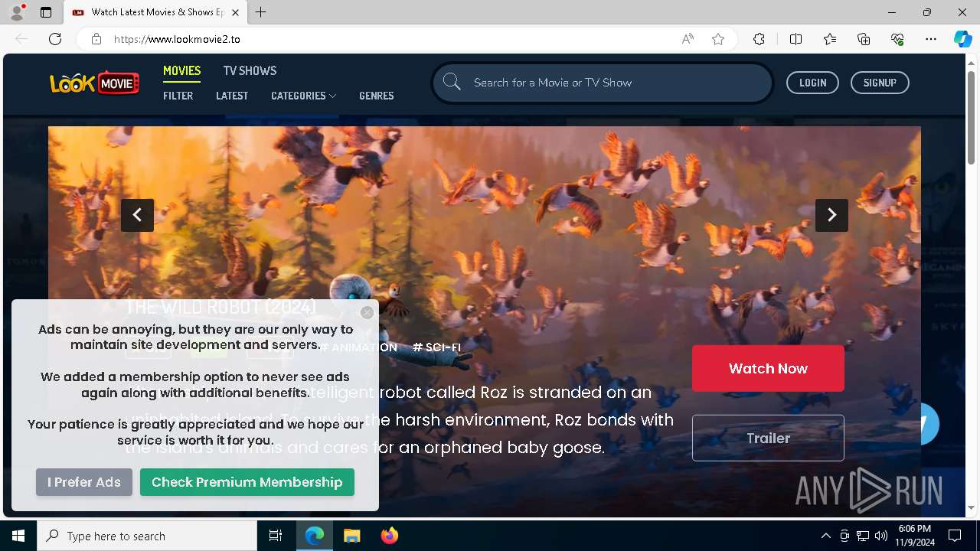Click Watch Now for The Wild Robot
The width and height of the screenshot is (980, 551).
tap(768, 368)
